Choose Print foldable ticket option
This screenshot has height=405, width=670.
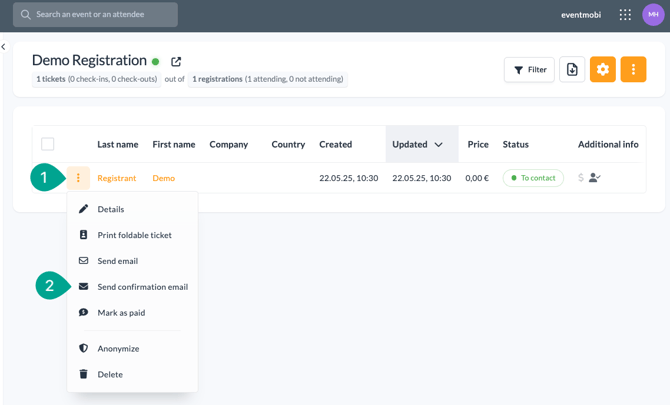pos(133,235)
